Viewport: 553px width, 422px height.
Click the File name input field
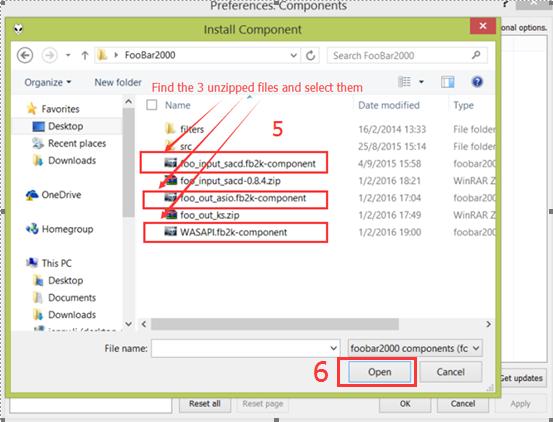pos(245,348)
